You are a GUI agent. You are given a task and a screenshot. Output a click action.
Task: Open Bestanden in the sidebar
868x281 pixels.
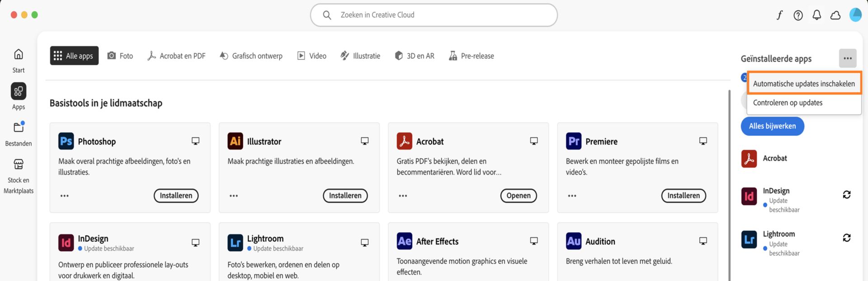click(19, 133)
